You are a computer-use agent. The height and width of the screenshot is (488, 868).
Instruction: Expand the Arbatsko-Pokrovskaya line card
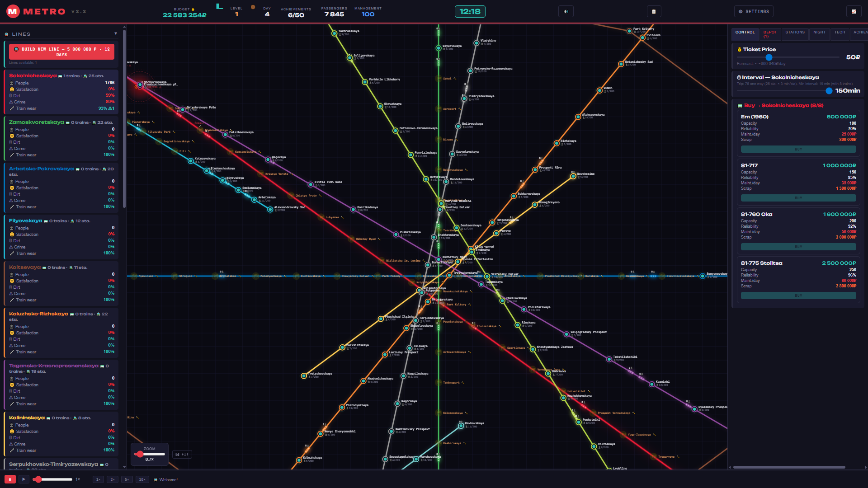click(x=61, y=188)
